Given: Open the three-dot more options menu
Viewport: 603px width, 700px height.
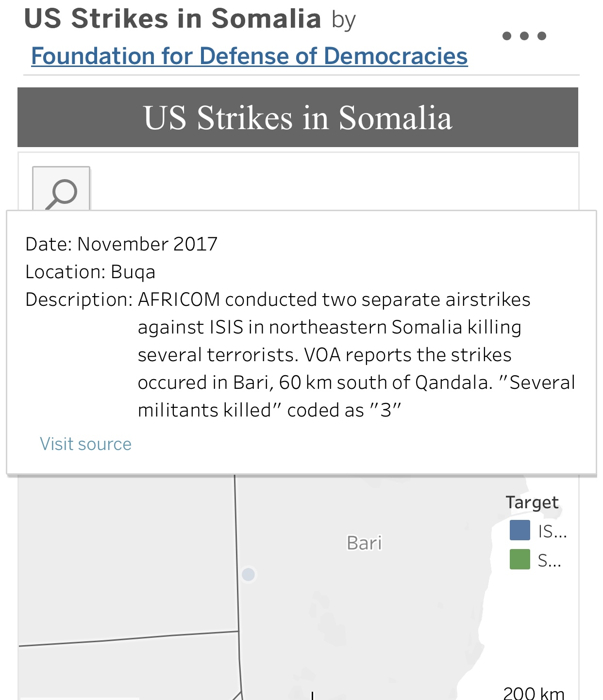Looking at the screenshot, I should (524, 36).
